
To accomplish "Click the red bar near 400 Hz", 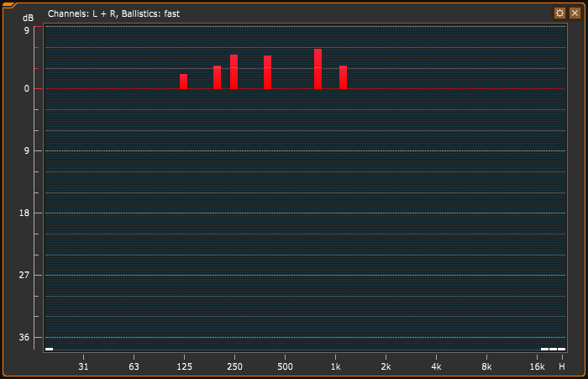I will [x=267, y=72].
